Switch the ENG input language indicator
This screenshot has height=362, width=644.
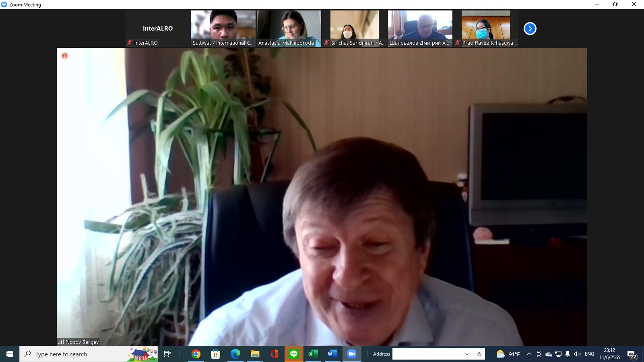point(589,354)
